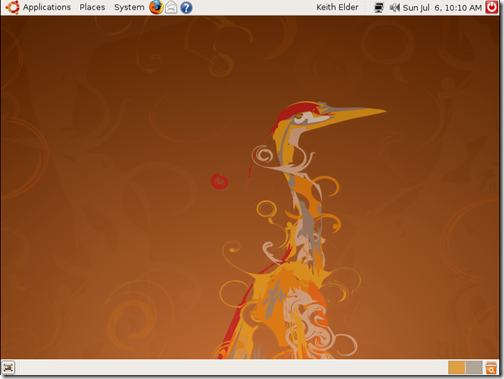The image size is (504, 379).
Task: Click the dotted handle beside Keith Elder
Action: [x=366, y=7]
